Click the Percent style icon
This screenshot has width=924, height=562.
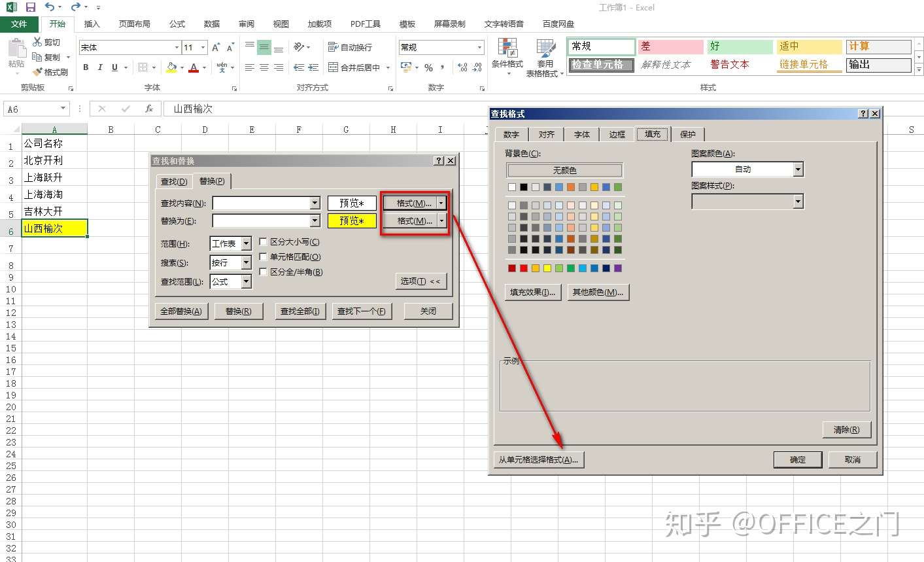(428, 67)
